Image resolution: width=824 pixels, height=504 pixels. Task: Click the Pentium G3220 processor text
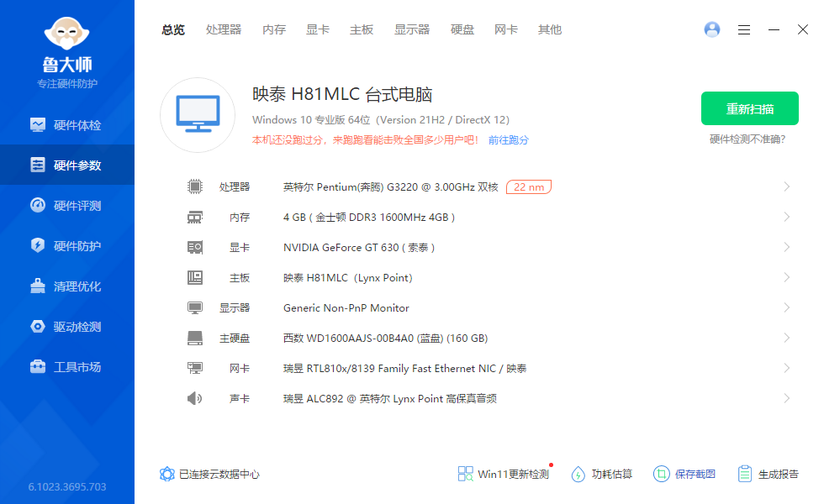[390, 186]
